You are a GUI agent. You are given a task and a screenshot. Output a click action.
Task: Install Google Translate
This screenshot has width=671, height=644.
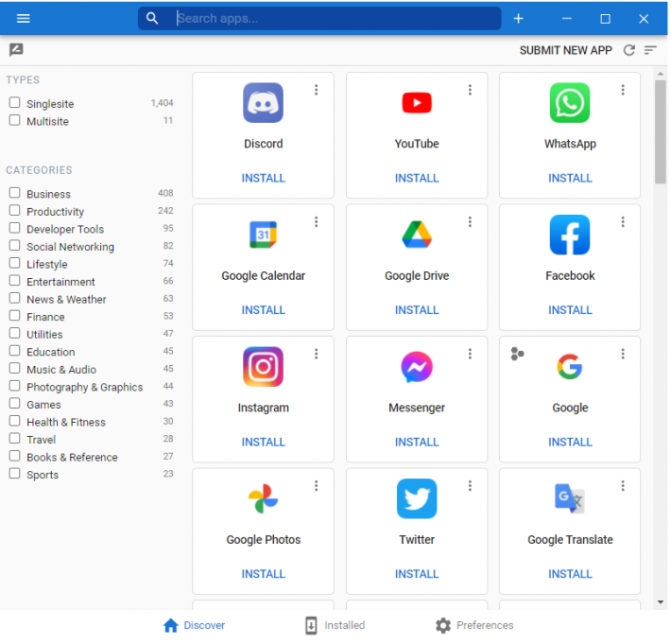(570, 574)
